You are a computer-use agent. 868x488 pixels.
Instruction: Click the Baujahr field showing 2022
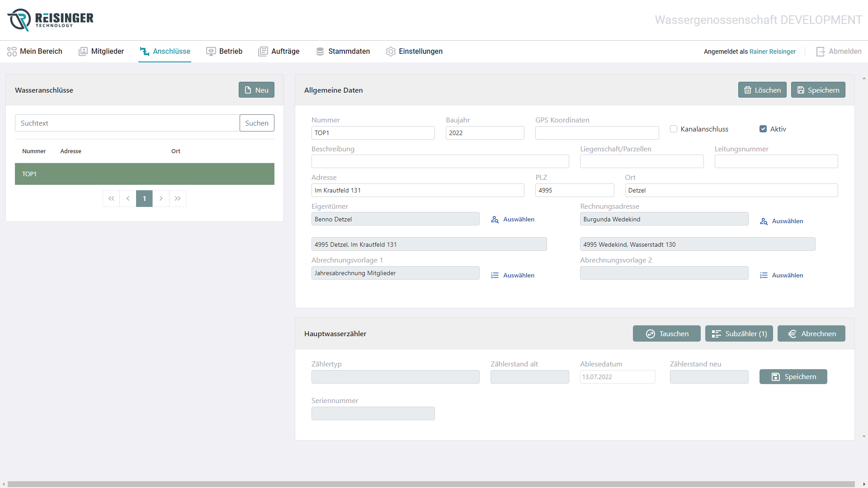485,133
